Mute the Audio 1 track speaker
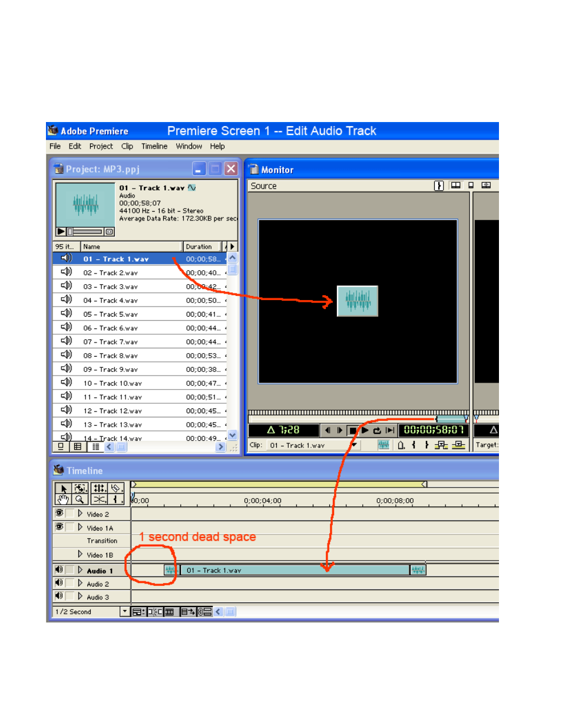562x728 pixels. [x=59, y=569]
